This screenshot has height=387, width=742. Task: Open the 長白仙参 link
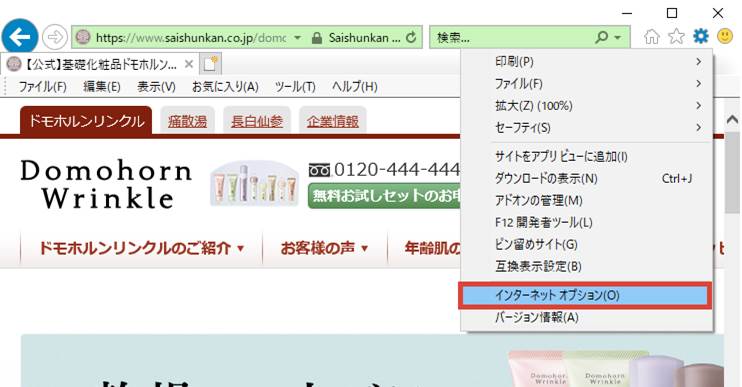pos(257,122)
